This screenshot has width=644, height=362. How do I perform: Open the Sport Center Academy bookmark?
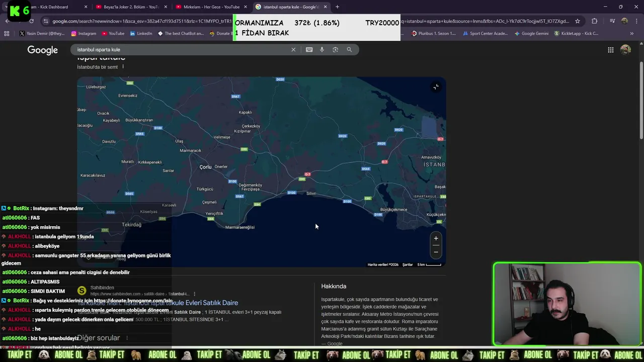point(485,34)
